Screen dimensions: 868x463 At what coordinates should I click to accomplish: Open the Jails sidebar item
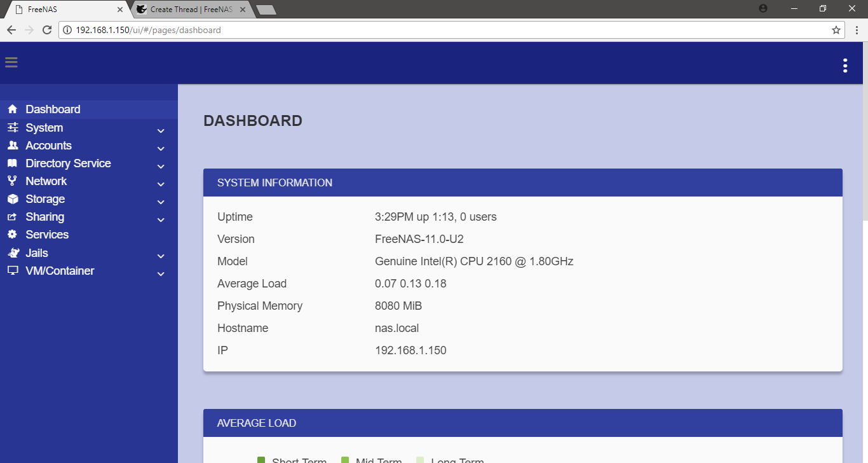click(x=89, y=252)
